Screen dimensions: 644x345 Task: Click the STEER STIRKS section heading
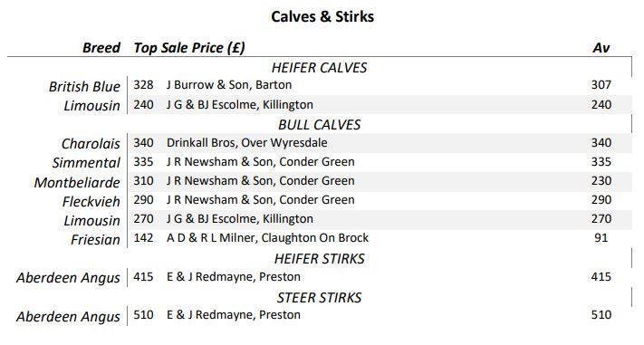click(x=319, y=297)
